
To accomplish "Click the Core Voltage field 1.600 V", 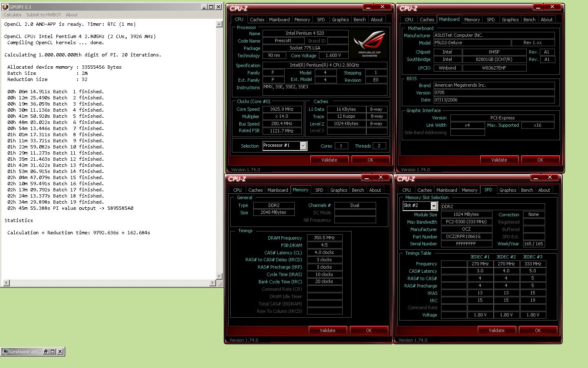I will click(x=333, y=55).
